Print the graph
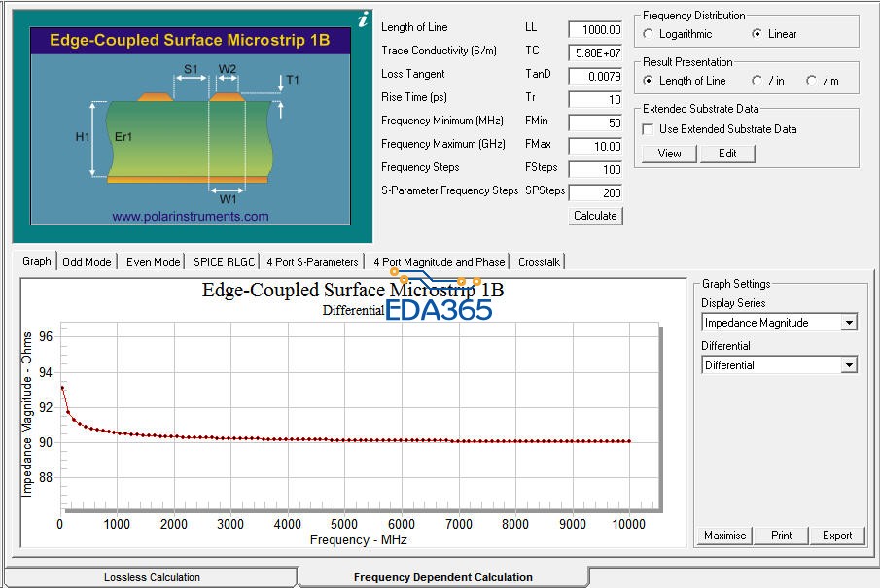880x588 pixels. coord(781,536)
